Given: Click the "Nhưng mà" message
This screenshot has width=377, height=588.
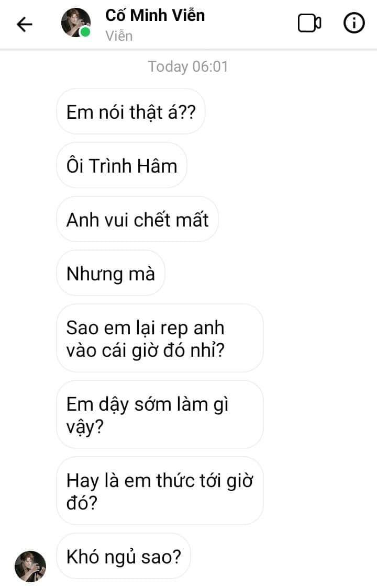Looking at the screenshot, I should click(110, 273).
